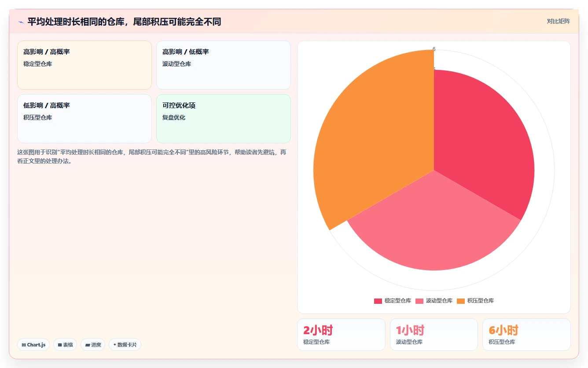
Task: Click the 6小时 data card
Action: 526,335
